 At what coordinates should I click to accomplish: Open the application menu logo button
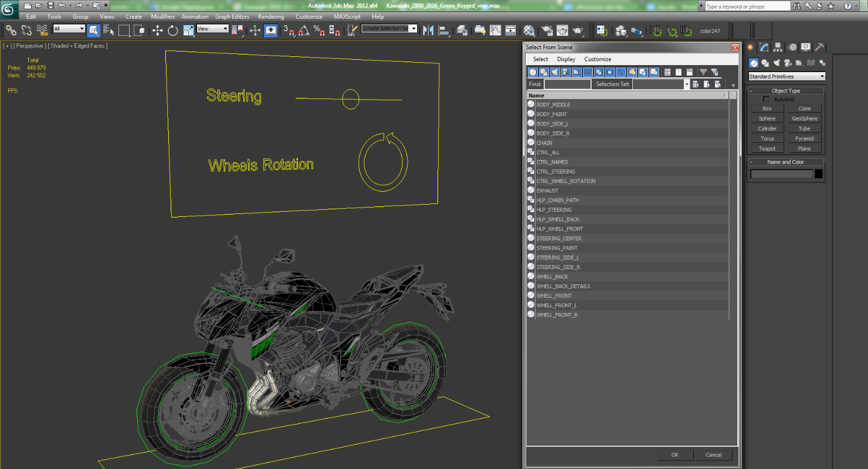pyautogui.click(x=9, y=9)
